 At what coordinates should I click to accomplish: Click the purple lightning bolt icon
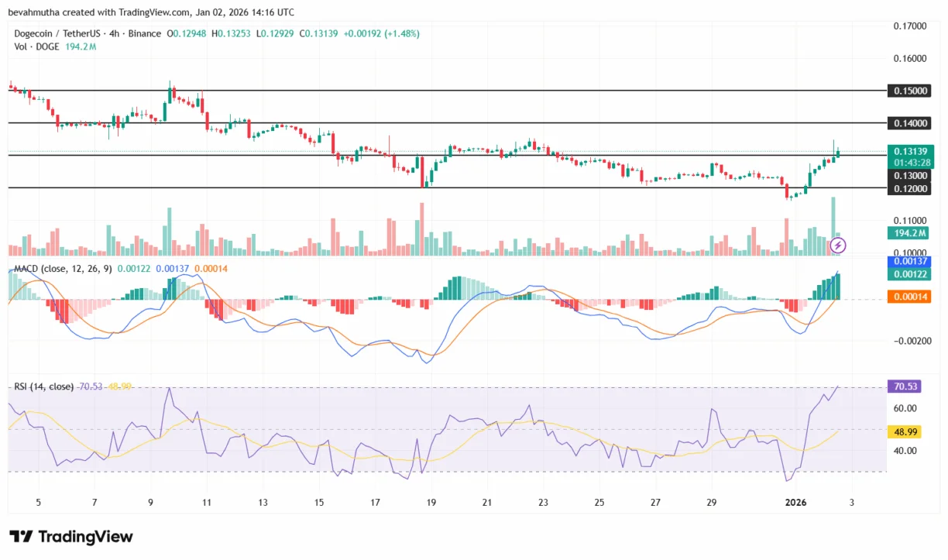pyautogui.click(x=837, y=246)
